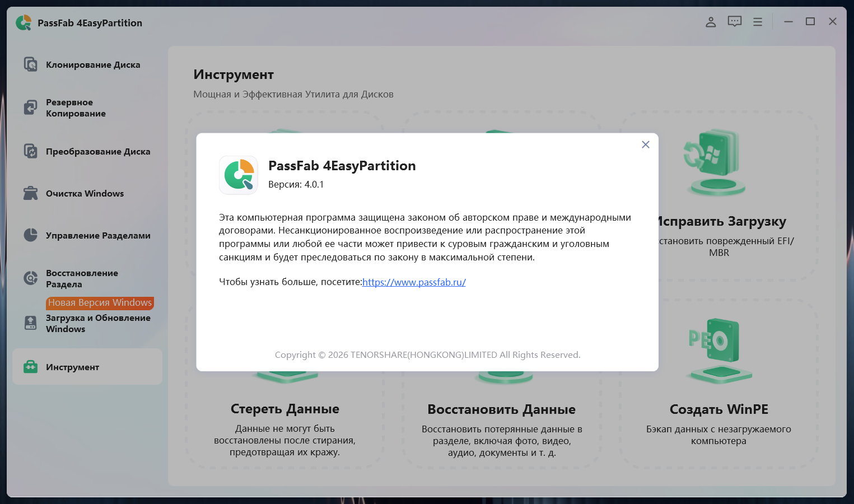Screen dimensions: 854x504
Task: Click the Мощная и Эффективная Утилита subtitle
Action: click(x=293, y=94)
